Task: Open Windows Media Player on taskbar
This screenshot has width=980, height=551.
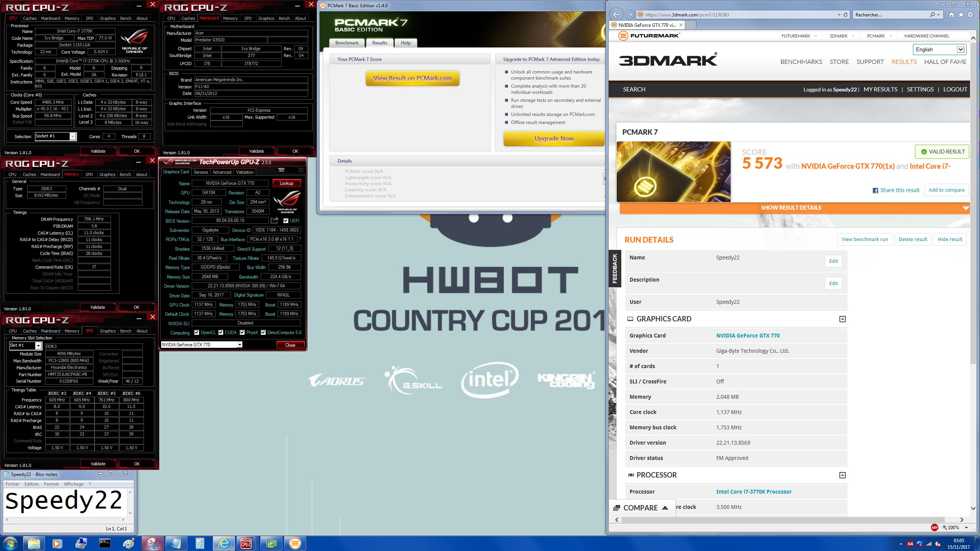Action: pyautogui.click(x=57, y=543)
